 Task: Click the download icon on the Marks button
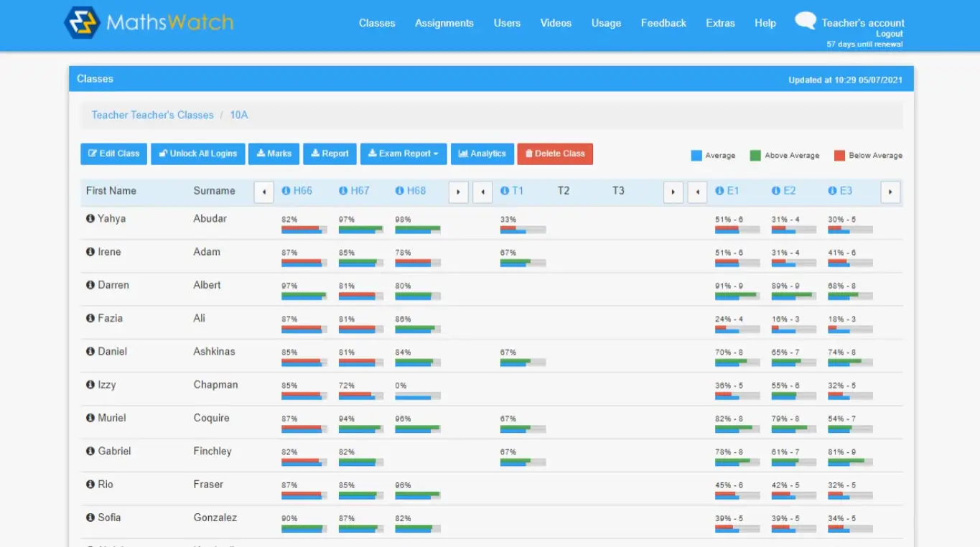[260, 154]
